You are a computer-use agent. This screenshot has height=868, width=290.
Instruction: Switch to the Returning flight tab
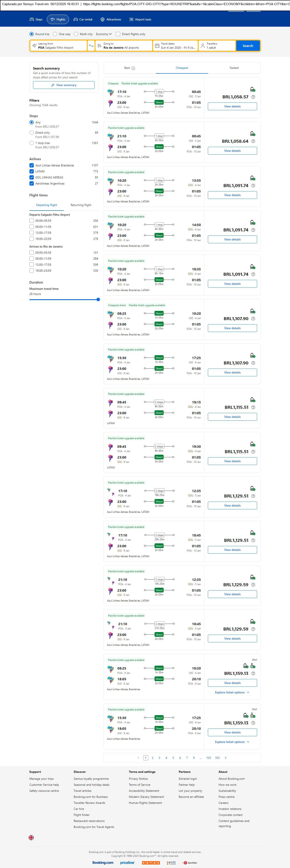click(x=81, y=205)
